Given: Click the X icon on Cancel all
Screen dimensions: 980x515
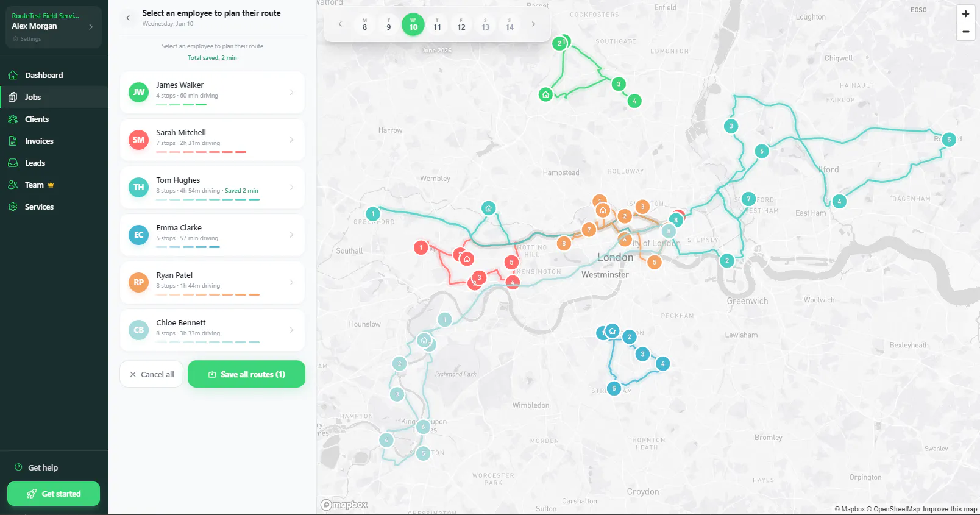Looking at the screenshot, I should [133, 374].
